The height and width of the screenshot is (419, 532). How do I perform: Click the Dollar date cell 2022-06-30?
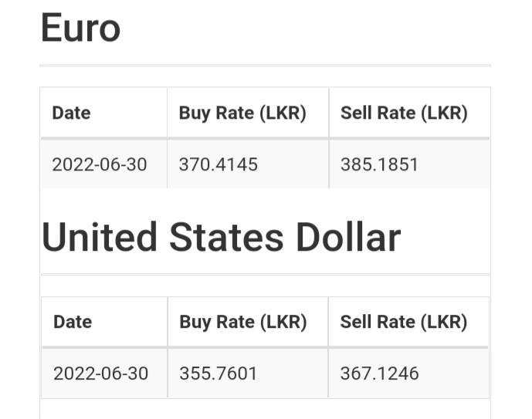(101, 373)
